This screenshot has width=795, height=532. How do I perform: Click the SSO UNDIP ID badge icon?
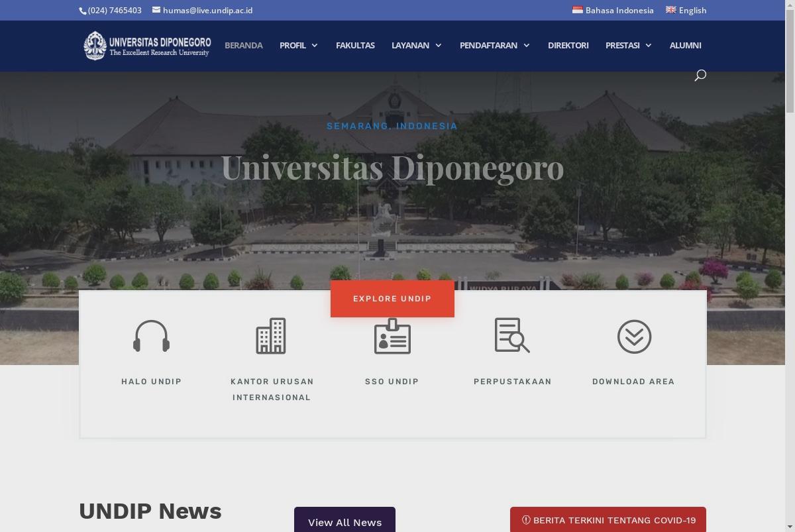pyautogui.click(x=392, y=336)
